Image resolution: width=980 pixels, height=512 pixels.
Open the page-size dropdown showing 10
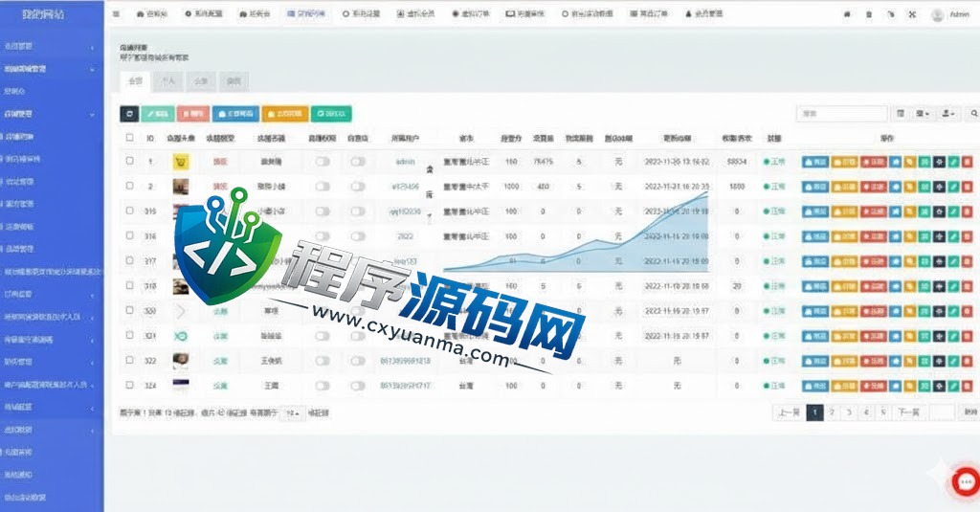point(293,413)
